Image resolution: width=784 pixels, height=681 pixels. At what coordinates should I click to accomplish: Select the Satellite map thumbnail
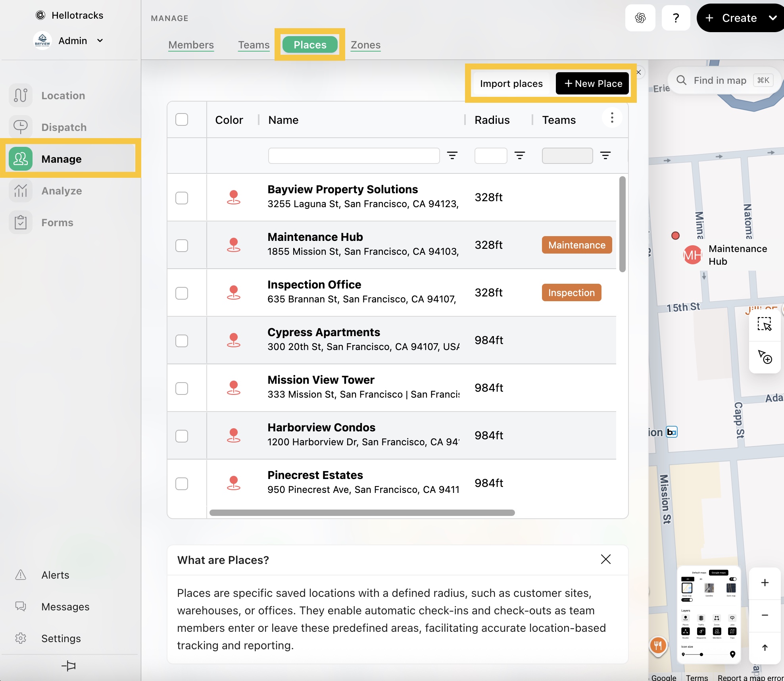click(x=709, y=588)
